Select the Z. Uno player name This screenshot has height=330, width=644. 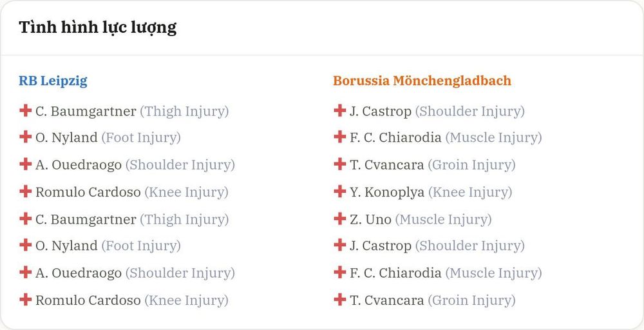370,219
